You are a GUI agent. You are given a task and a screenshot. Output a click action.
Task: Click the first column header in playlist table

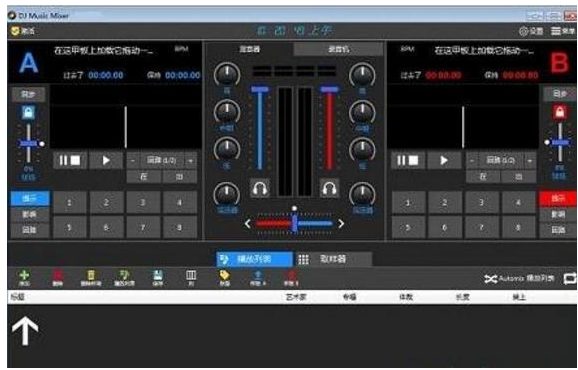tap(17, 297)
